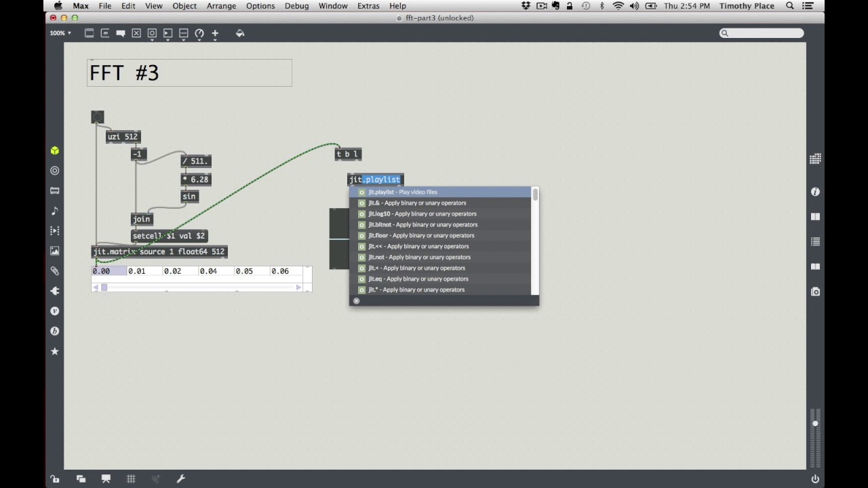Open the camera snapshots panel
This screenshot has height=488, width=868.
tap(815, 291)
